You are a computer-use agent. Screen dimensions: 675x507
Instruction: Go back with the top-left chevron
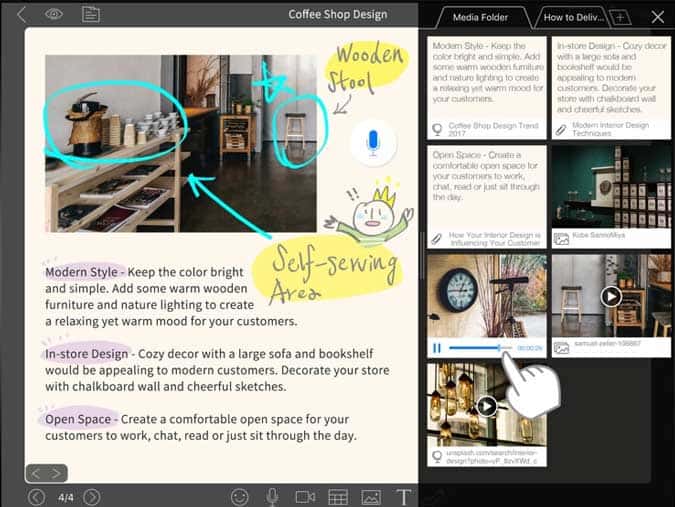(x=22, y=15)
